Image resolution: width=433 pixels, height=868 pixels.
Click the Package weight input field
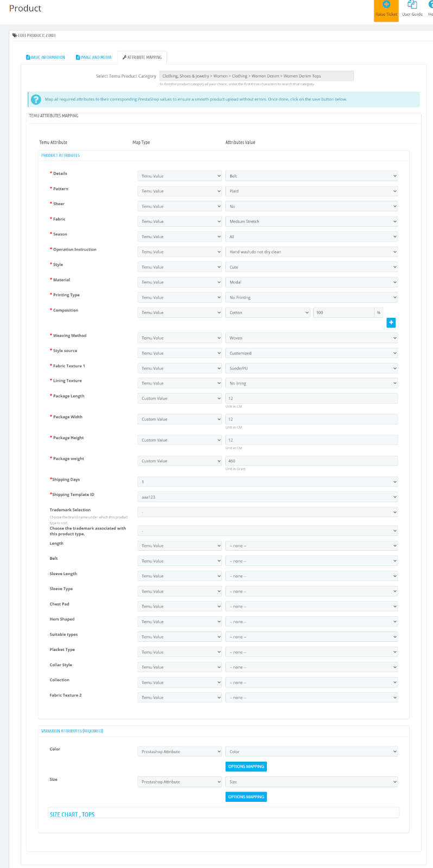point(311,461)
